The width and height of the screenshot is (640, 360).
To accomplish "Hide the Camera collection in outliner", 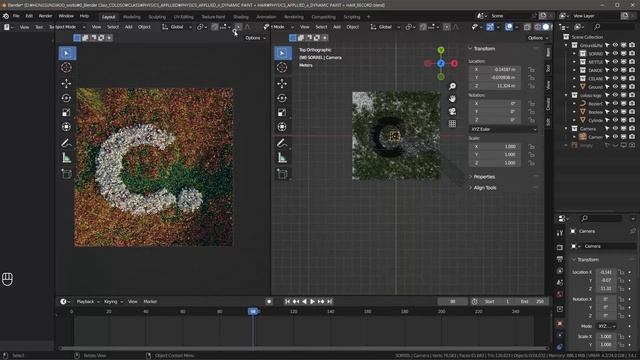I will 615,129.
